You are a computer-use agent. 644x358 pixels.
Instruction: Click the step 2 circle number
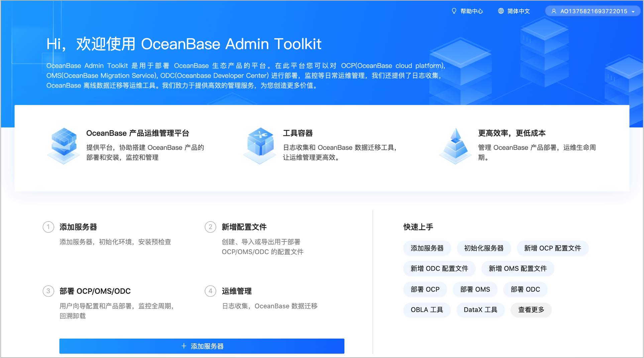pyautogui.click(x=210, y=227)
